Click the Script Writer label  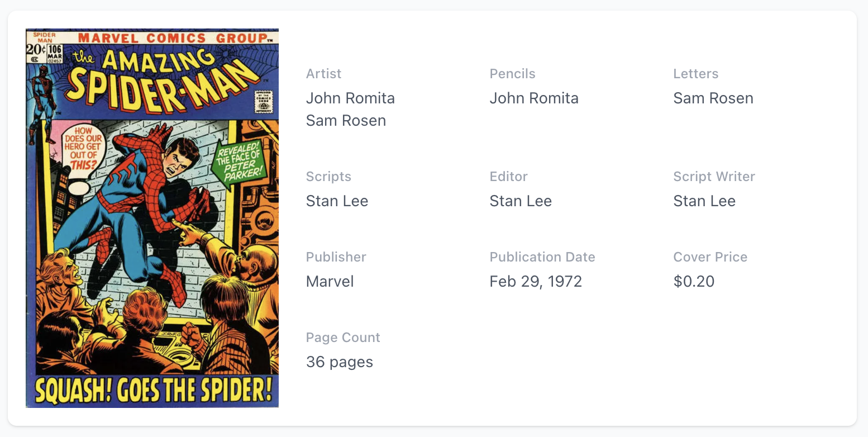click(x=714, y=177)
